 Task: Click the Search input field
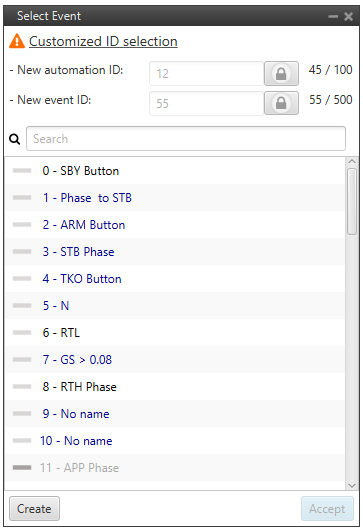tap(186, 139)
